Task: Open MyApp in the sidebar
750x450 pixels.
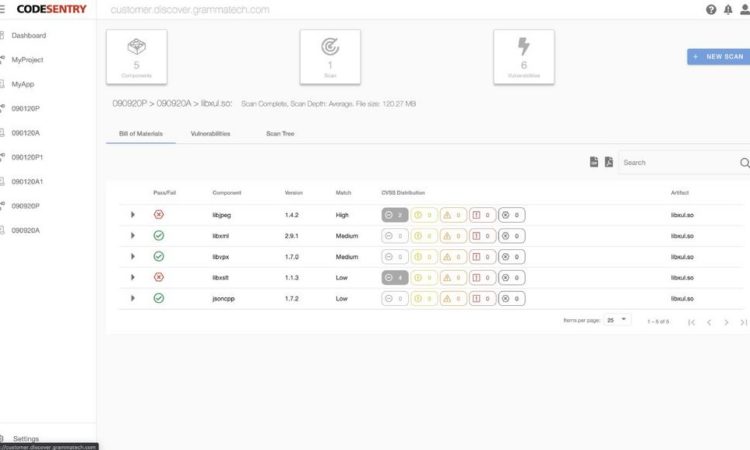Action: pos(23,84)
